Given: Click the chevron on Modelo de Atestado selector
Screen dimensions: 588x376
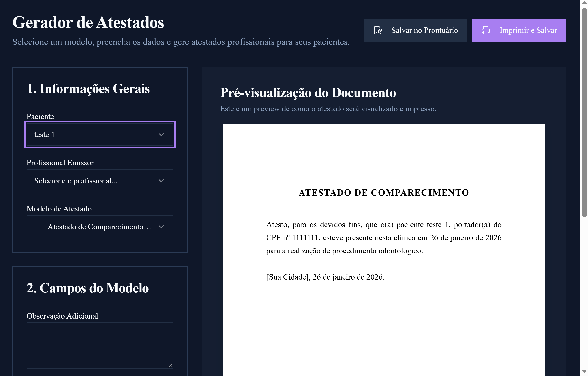Looking at the screenshot, I should 161,227.
